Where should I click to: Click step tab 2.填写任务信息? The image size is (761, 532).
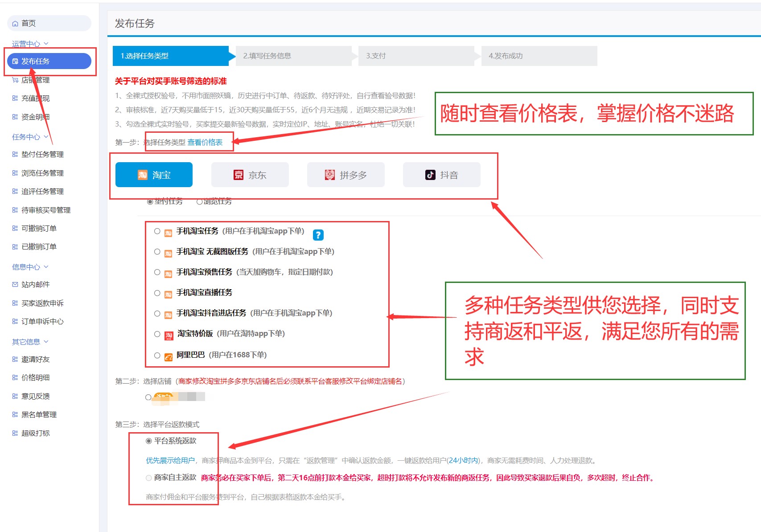tap(293, 56)
